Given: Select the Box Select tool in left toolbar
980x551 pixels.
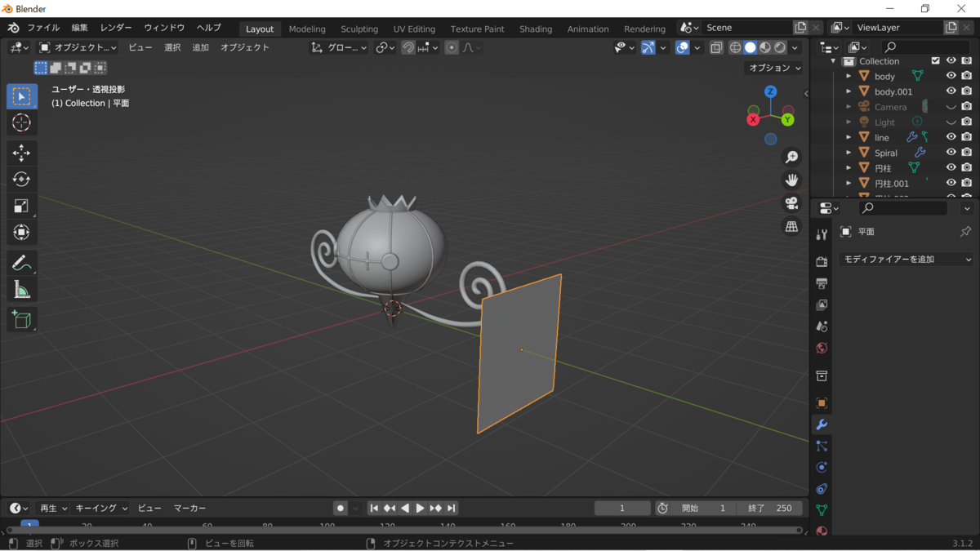Looking at the screenshot, I should coord(21,96).
